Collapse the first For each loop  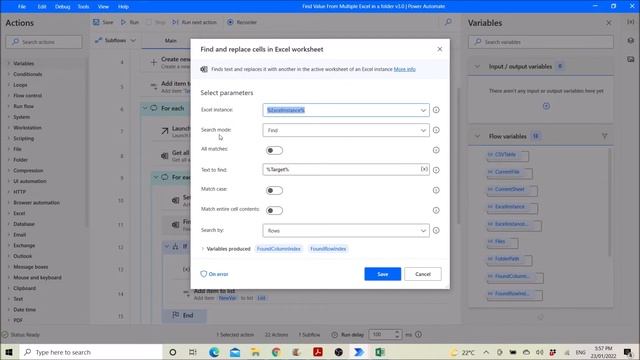pos(145,108)
